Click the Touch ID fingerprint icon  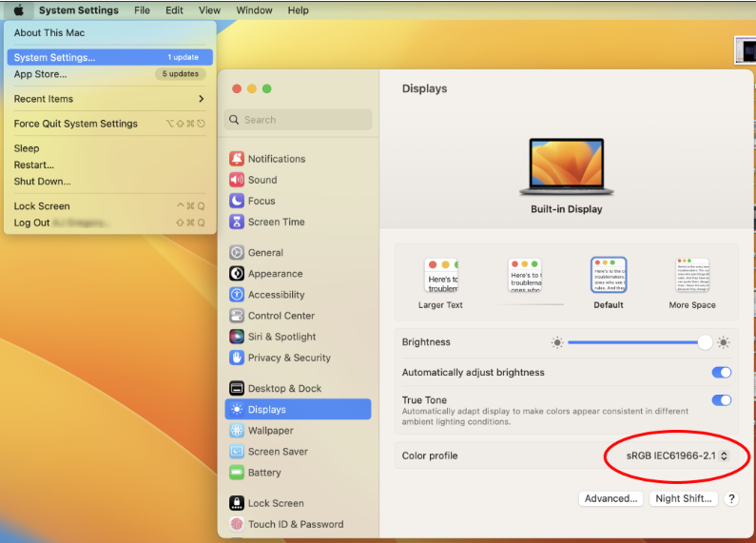point(236,524)
